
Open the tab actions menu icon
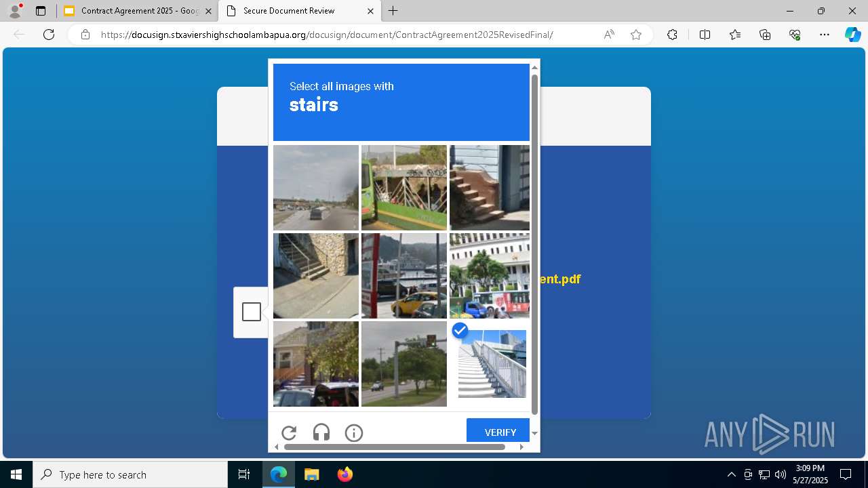pos(41,11)
